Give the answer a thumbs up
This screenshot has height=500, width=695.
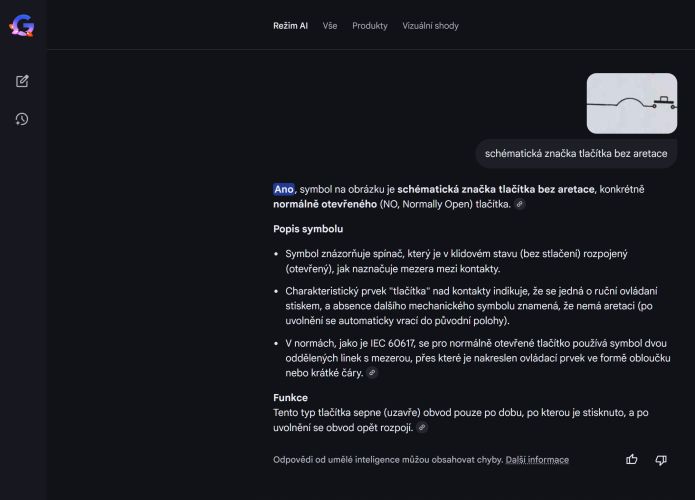(x=631, y=459)
